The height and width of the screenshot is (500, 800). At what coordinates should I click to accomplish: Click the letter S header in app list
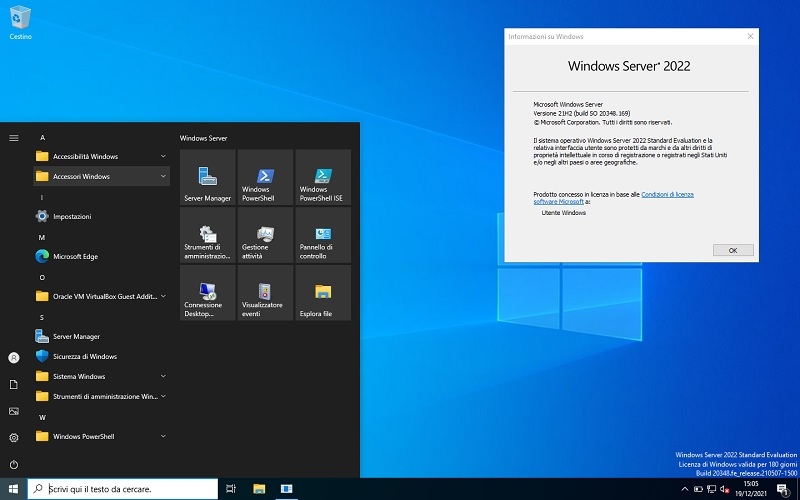[42, 317]
